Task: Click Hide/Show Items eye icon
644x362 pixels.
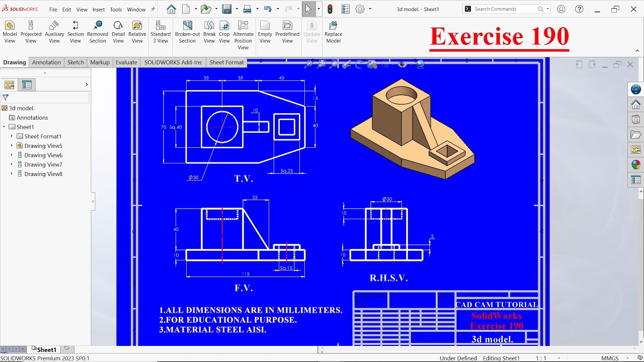Action: click(402, 64)
